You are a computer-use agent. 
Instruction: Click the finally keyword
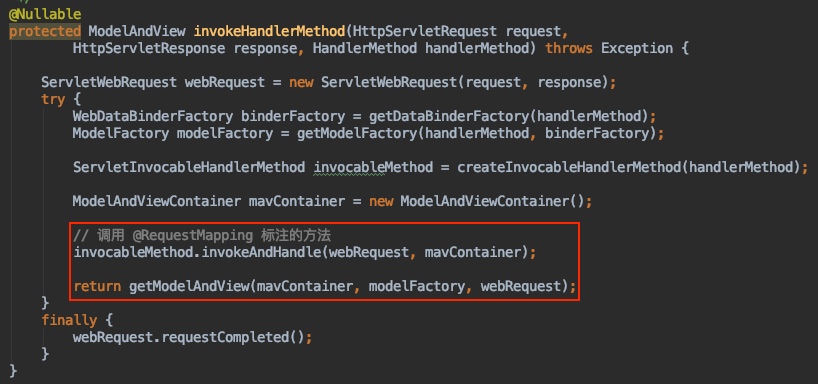[x=69, y=319]
